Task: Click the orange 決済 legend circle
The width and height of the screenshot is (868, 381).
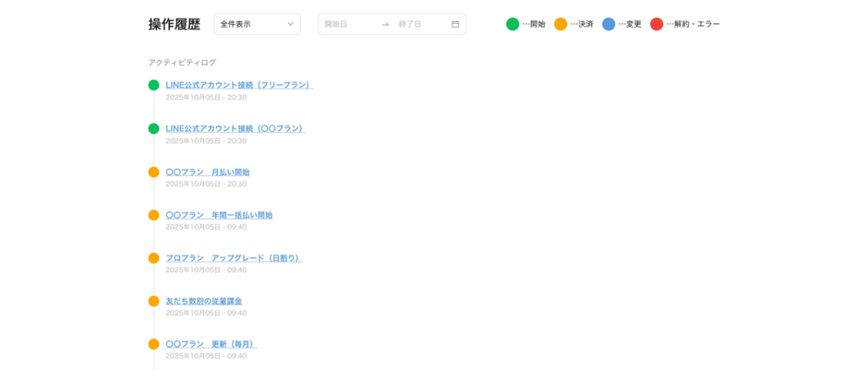Action: (561, 24)
